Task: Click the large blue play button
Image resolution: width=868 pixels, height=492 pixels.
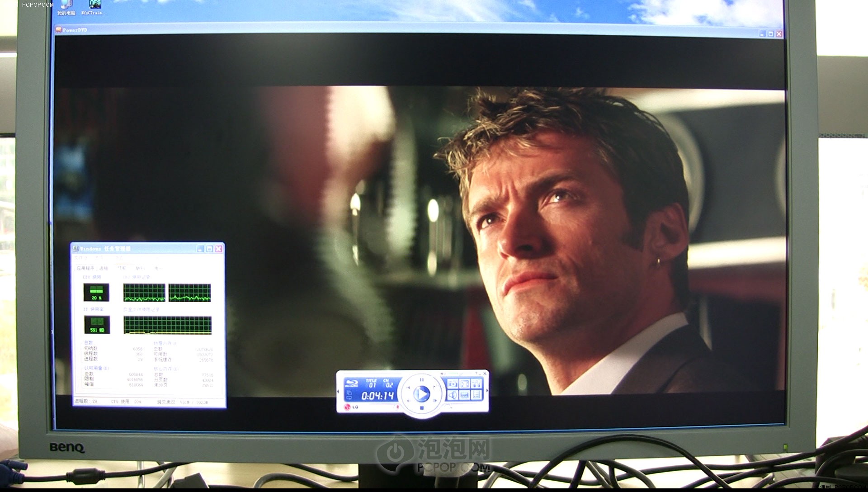Action: pyautogui.click(x=422, y=393)
